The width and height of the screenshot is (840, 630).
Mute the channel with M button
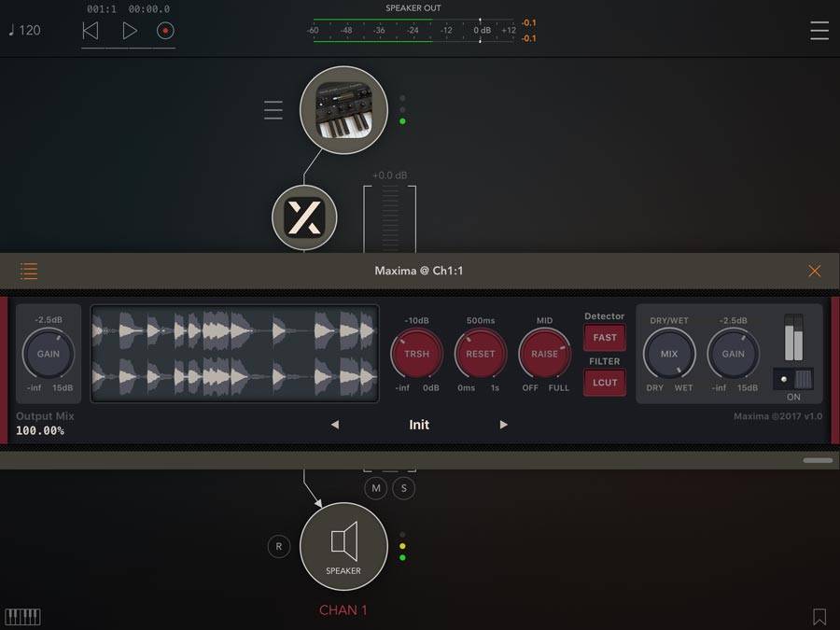coord(376,487)
